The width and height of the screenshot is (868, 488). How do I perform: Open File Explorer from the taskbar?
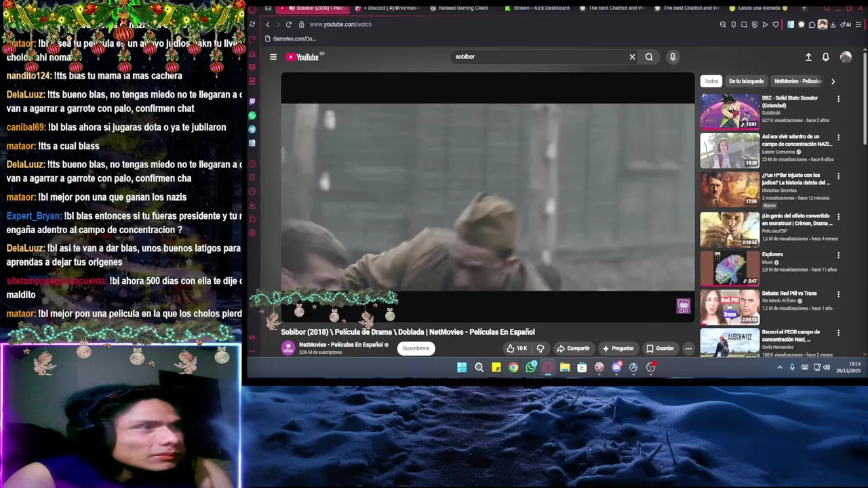click(565, 367)
